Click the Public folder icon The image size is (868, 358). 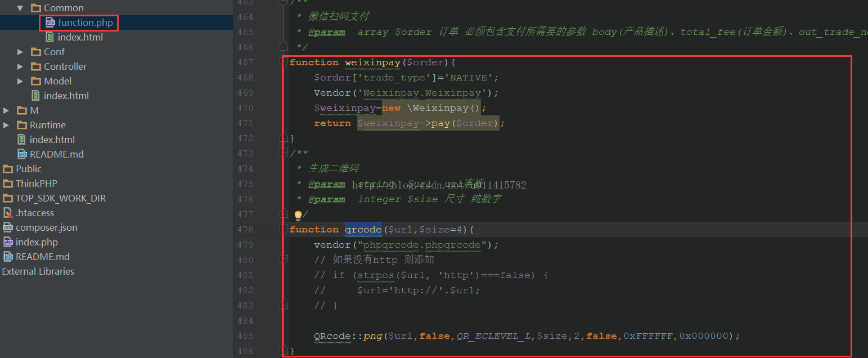point(8,169)
